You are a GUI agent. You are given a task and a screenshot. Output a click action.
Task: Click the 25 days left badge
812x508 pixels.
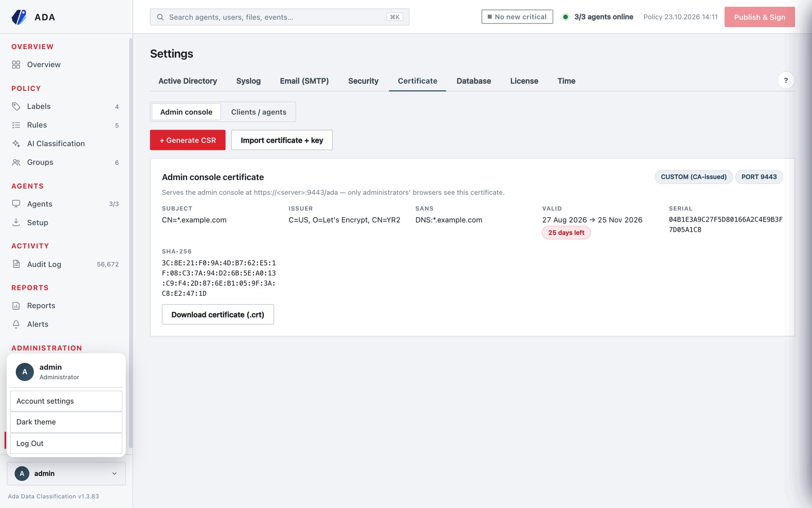point(566,233)
